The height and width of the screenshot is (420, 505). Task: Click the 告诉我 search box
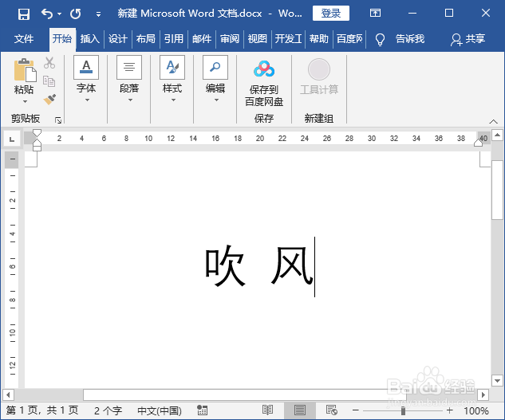coord(410,39)
